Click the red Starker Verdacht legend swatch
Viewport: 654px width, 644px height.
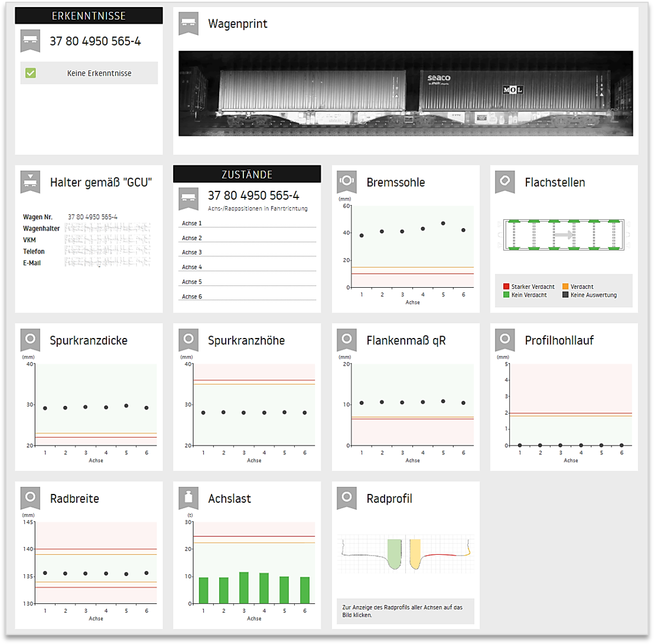pos(506,287)
